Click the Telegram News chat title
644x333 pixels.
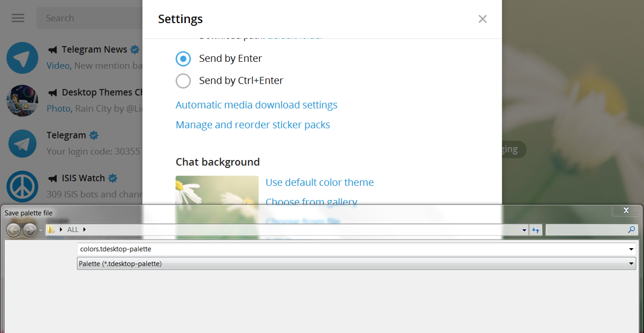click(x=94, y=49)
